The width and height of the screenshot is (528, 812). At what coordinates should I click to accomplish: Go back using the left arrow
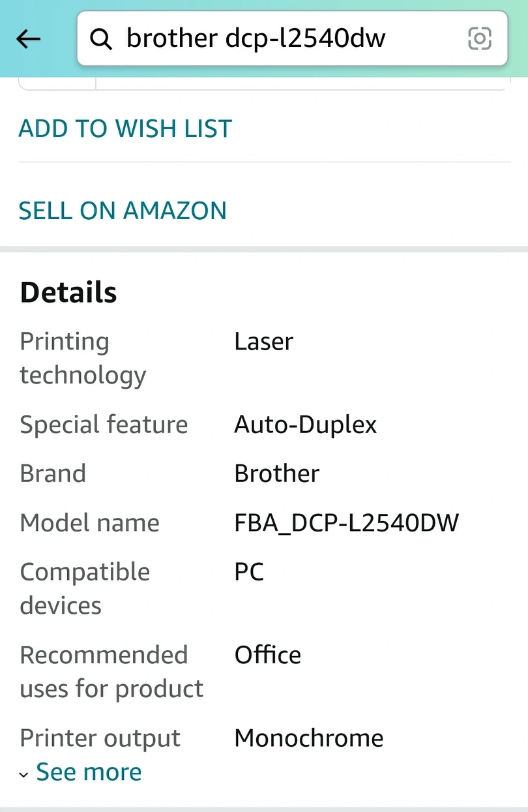click(28, 39)
